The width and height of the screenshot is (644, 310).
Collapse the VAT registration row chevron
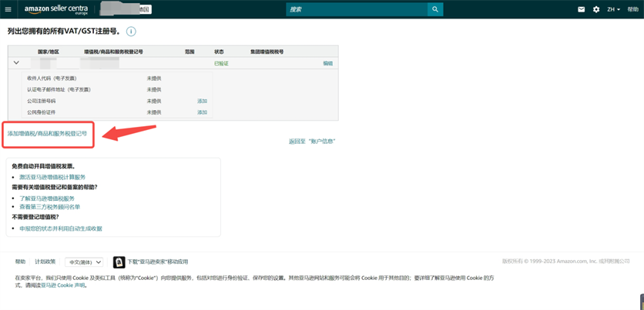click(x=16, y=63)
